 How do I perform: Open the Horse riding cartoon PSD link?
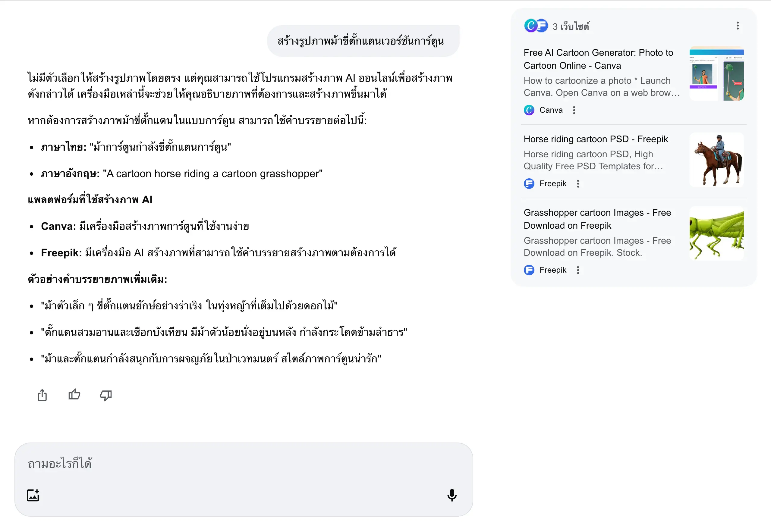click(x=596, y=139)
